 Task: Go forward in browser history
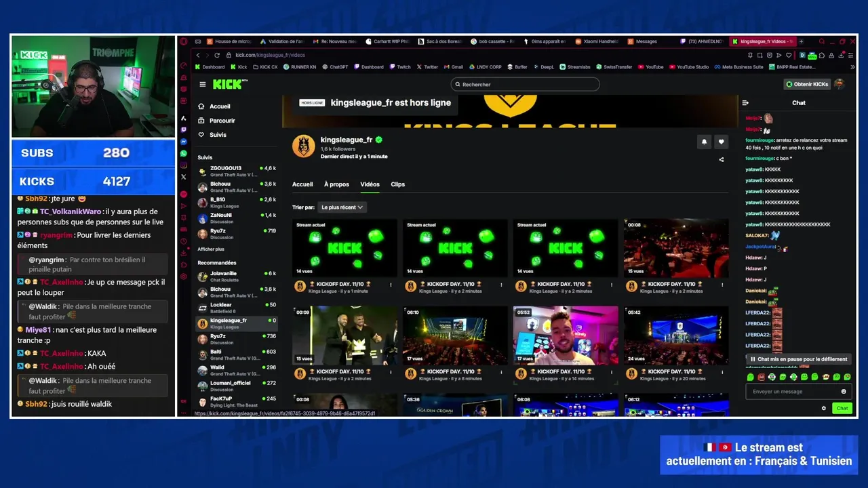click(x=208, y=55)
